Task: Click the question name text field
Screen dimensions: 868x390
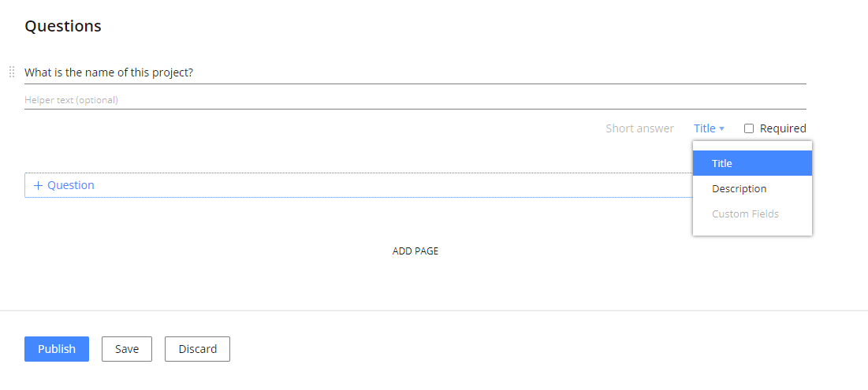Action: [x=415, y=72]
